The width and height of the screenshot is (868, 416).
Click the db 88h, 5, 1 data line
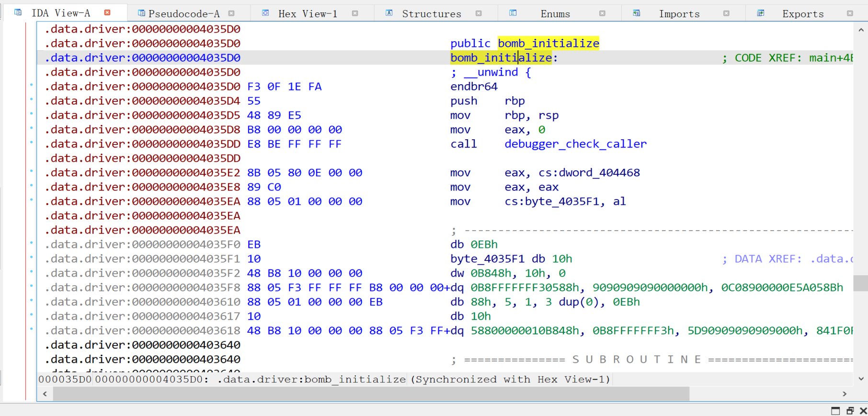[545, 302]
